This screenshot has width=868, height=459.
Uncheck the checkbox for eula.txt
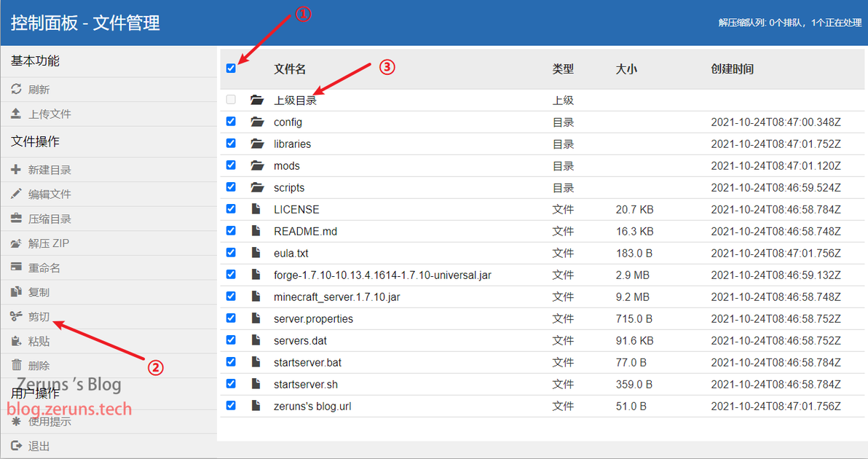[231, 253]
